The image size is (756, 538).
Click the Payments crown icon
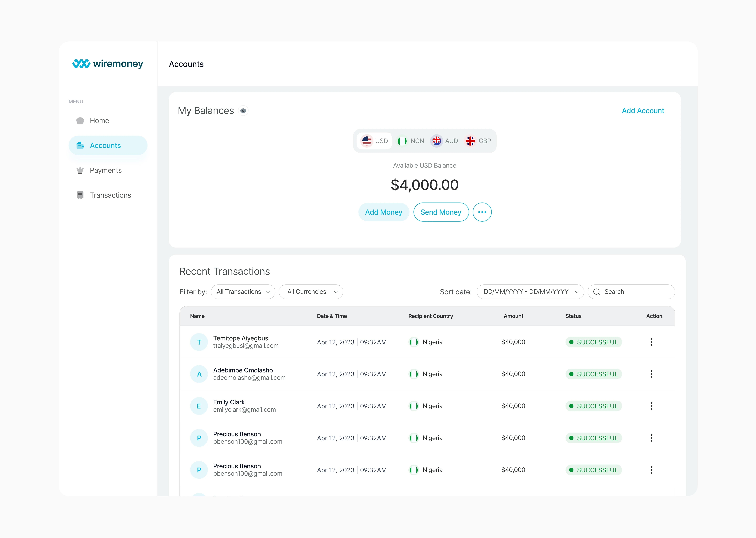[80, 170]
